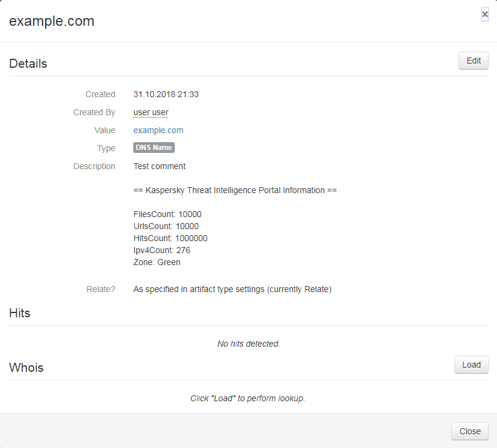Select the Details section heading
Screen dimensions: 497x448
[x=28, y=64]
